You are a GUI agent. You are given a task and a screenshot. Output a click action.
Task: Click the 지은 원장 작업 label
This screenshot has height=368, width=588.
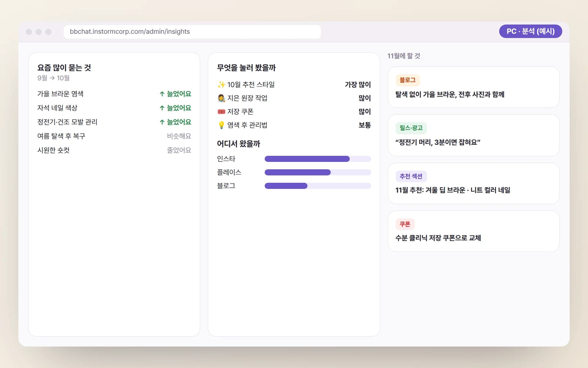247,98
